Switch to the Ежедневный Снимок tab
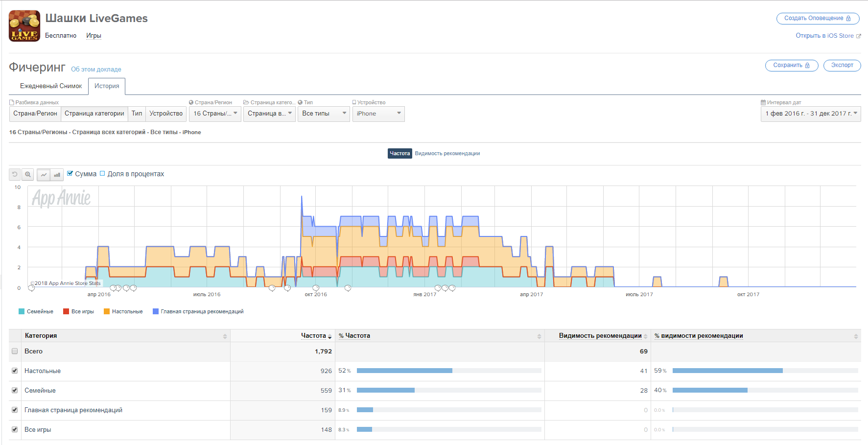 (x=51, y=86)
